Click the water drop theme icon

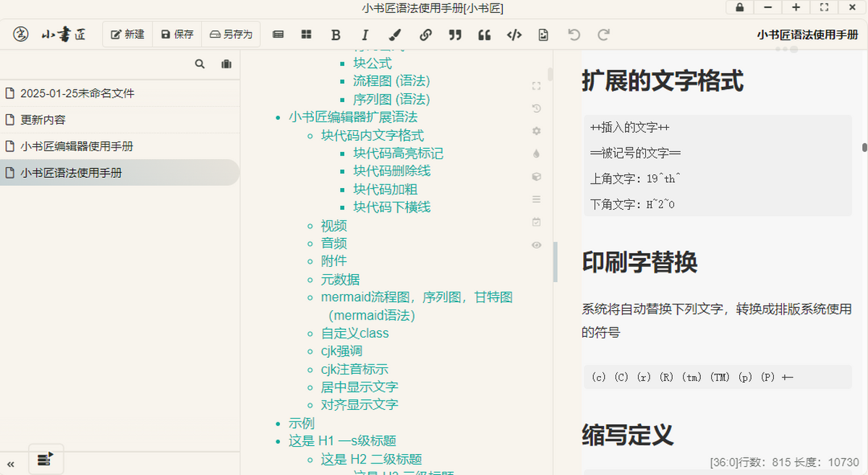tap(536, 153)
